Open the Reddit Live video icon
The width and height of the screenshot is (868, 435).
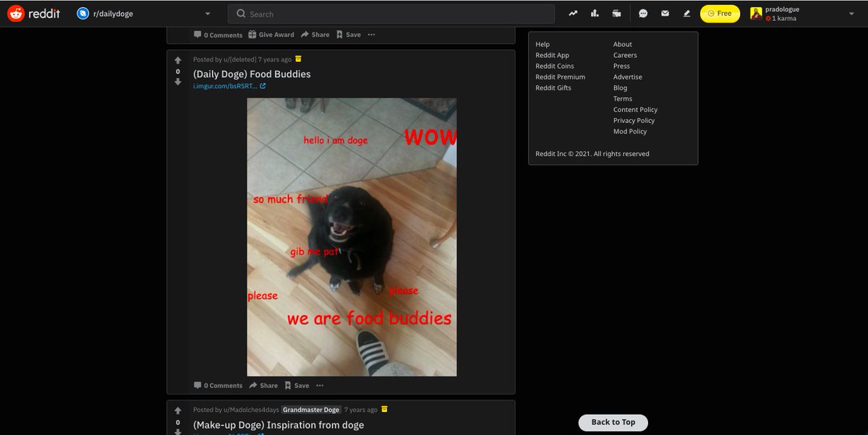[616, 14]
